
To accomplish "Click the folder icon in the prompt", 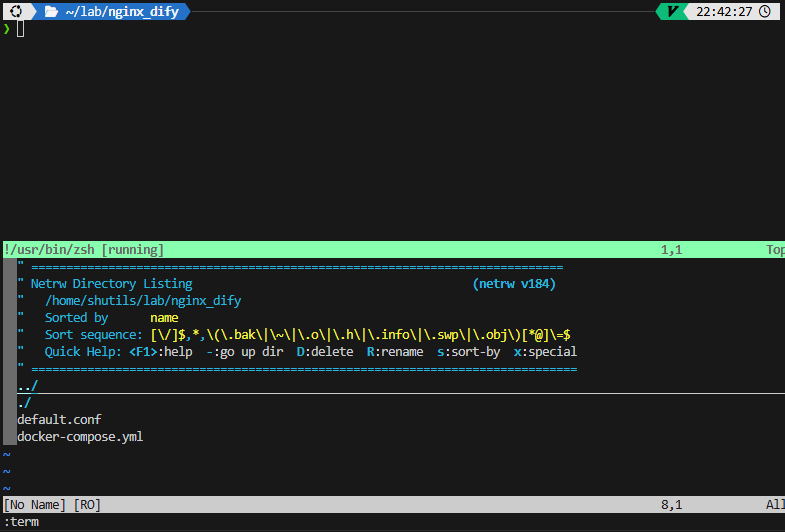I will [50, 11].
